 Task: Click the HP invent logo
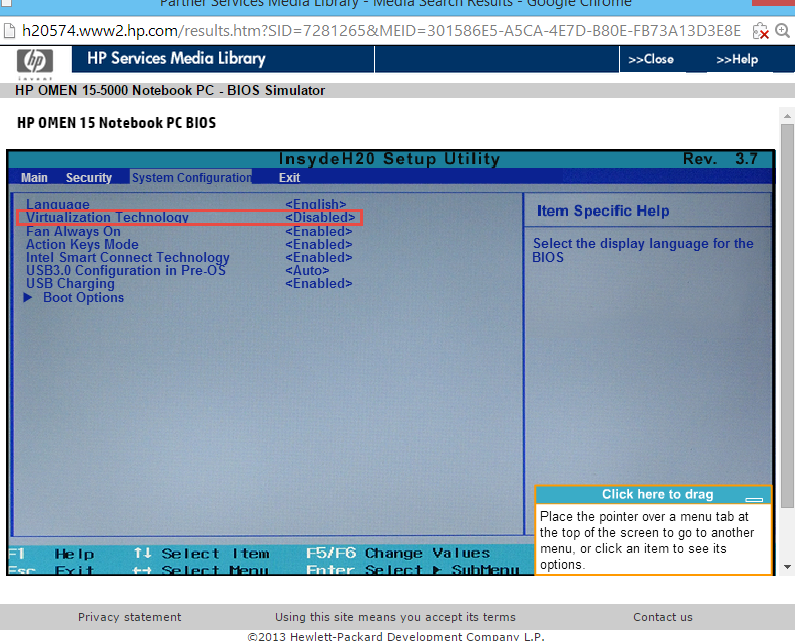pos(34,63)
